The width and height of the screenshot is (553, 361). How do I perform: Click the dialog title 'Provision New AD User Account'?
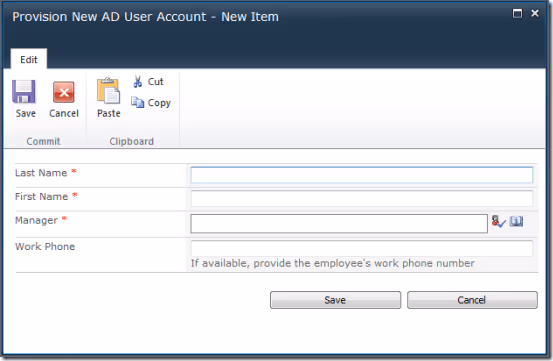click(109, 17)
